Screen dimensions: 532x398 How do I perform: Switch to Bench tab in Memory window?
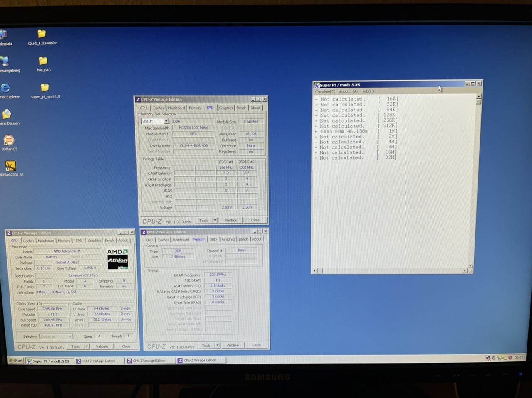(244, 239)
